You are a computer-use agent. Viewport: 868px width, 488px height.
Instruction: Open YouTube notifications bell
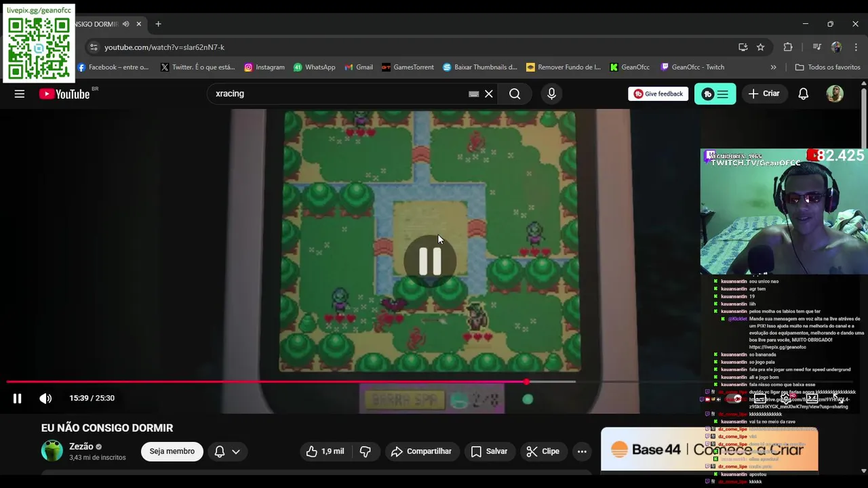click(x=803, y=94)
